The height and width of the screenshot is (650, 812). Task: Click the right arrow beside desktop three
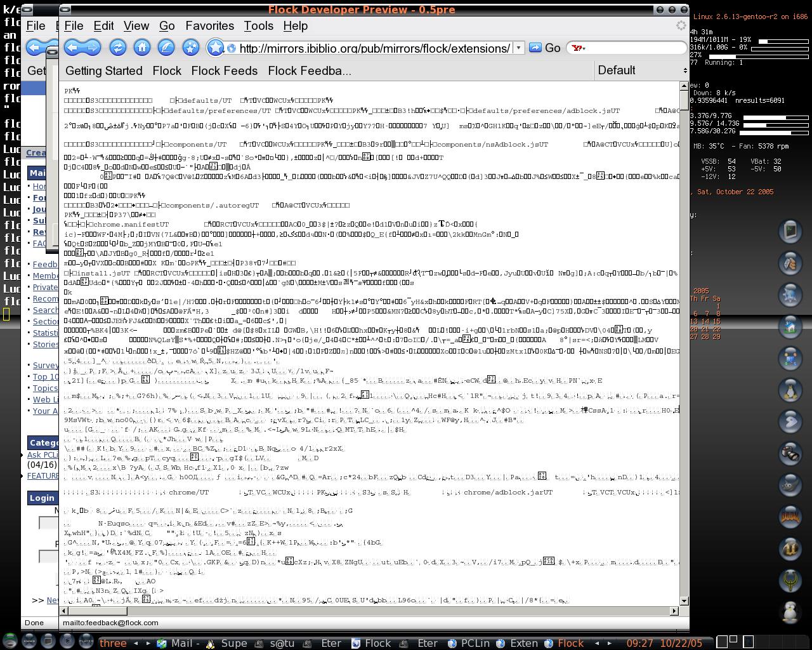click(148, 643)
